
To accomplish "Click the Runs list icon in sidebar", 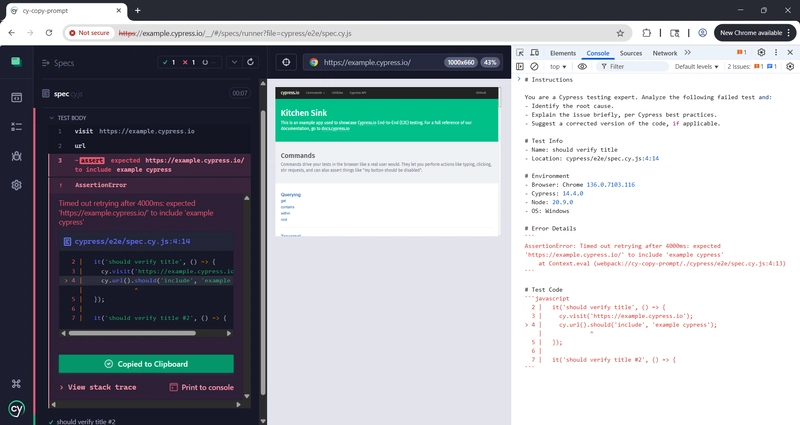I will [16, 127].
